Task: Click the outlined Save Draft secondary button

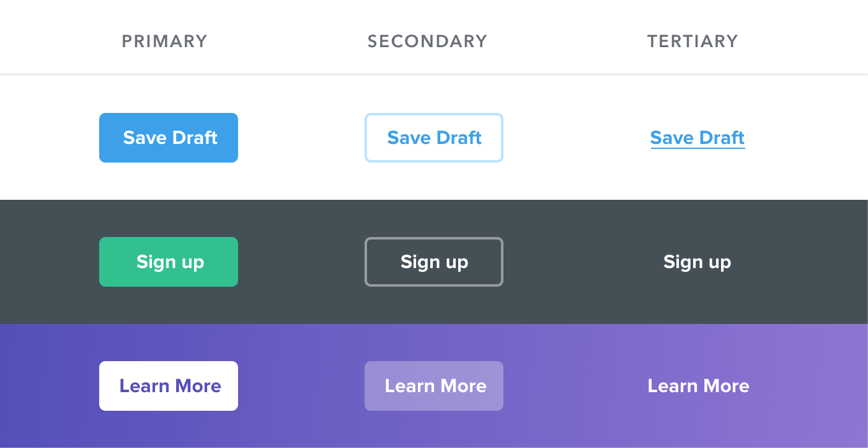Action: pyautogui.click(x=434, y=138)
